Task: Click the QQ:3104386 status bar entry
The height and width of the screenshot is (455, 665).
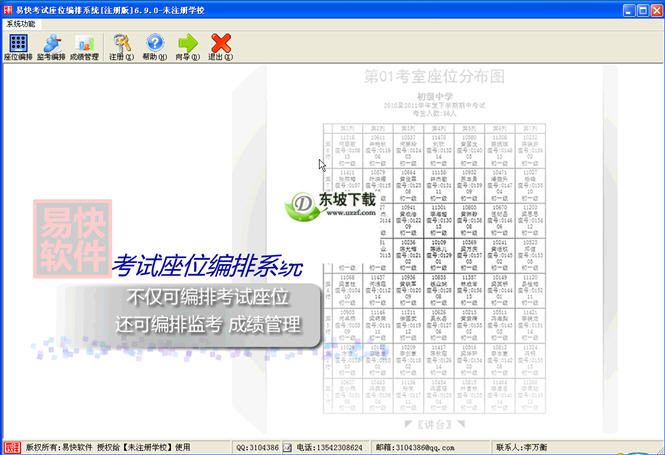Action: (257, 447)
